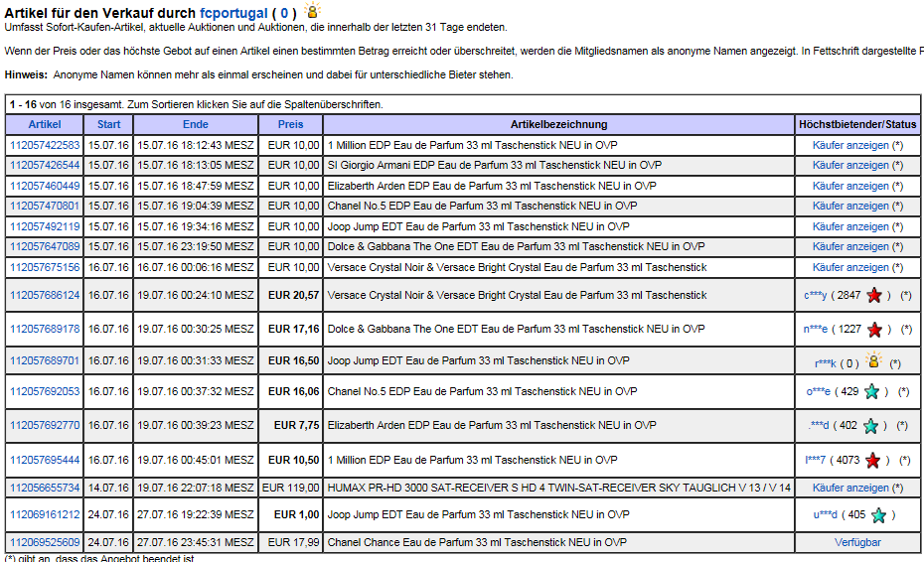
Task: Open item 112069525609
Action: tap(45, 542)
